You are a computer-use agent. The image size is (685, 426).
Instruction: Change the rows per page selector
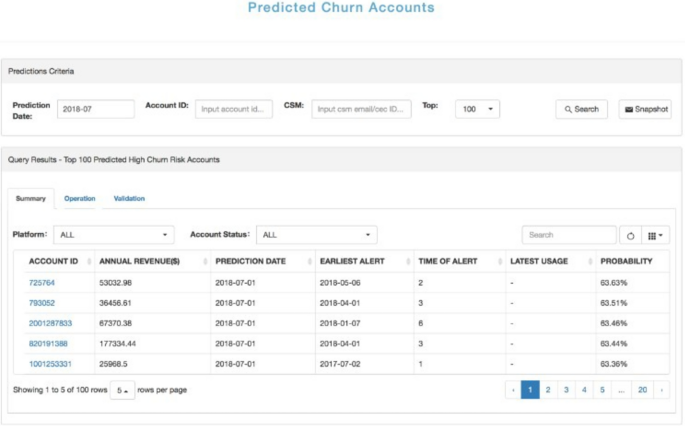coord(122,390)
